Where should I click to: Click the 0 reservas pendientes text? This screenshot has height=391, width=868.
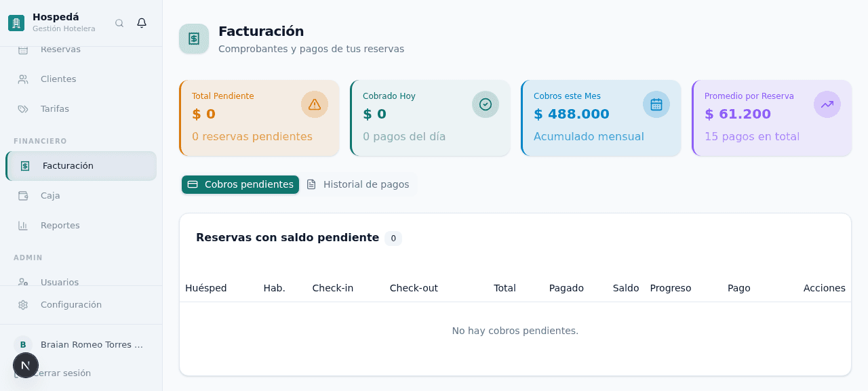click(x=252, y=136)
